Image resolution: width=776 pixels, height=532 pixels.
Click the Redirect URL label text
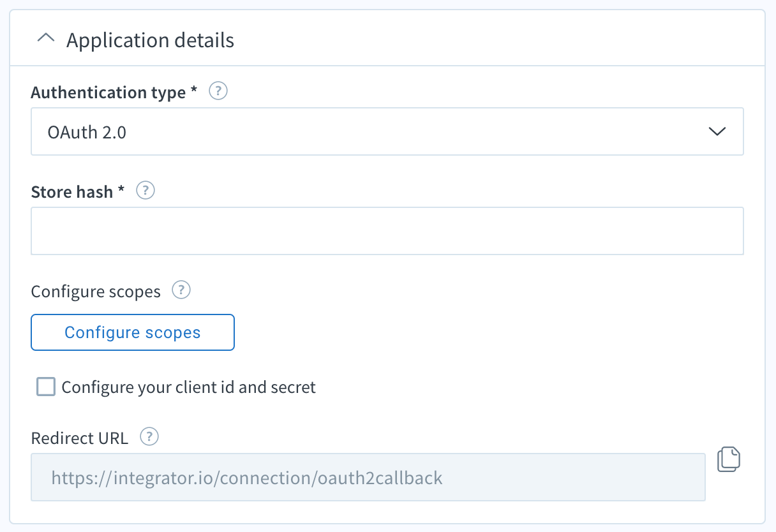pos(80,438)
